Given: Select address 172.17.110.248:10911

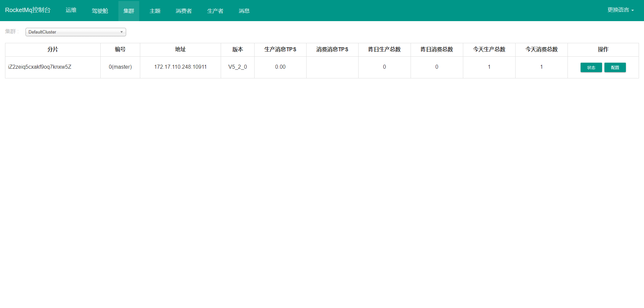Looking at the screenshot, I should point(180,67).
